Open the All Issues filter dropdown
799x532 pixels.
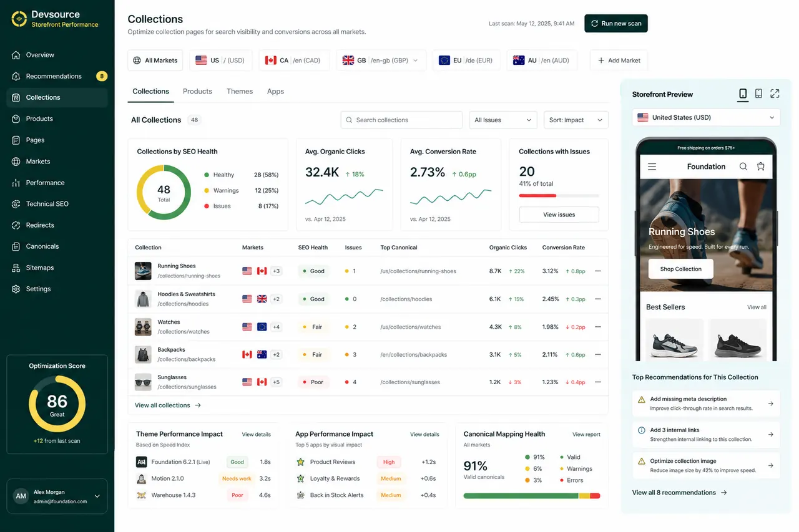click(503, 120)
